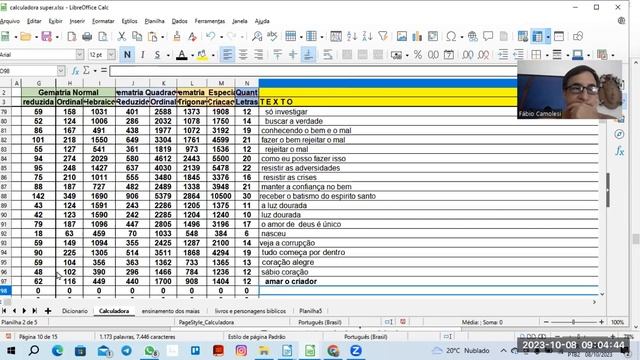The image size is (640, 360).
Task: Switch to the ensinamento dos maias sheet
Action: coord(171,311)
